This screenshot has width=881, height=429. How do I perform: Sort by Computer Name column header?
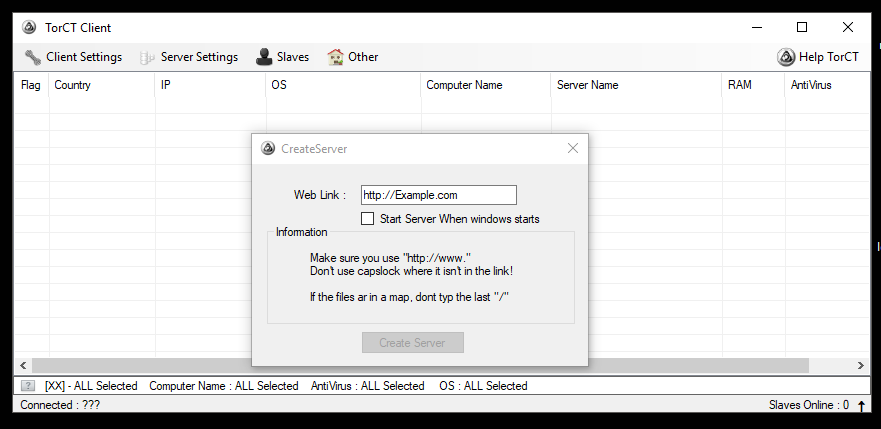[486, 85]
